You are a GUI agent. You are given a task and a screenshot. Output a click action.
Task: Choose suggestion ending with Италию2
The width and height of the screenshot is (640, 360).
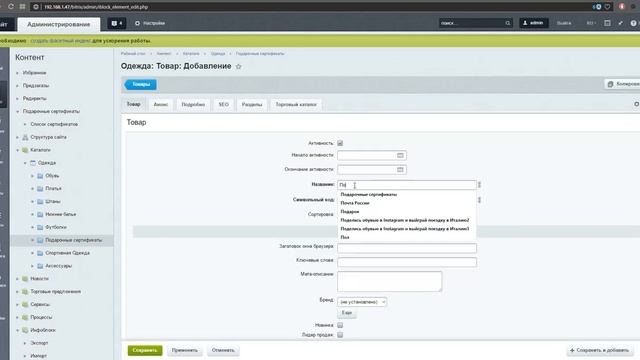405,220
